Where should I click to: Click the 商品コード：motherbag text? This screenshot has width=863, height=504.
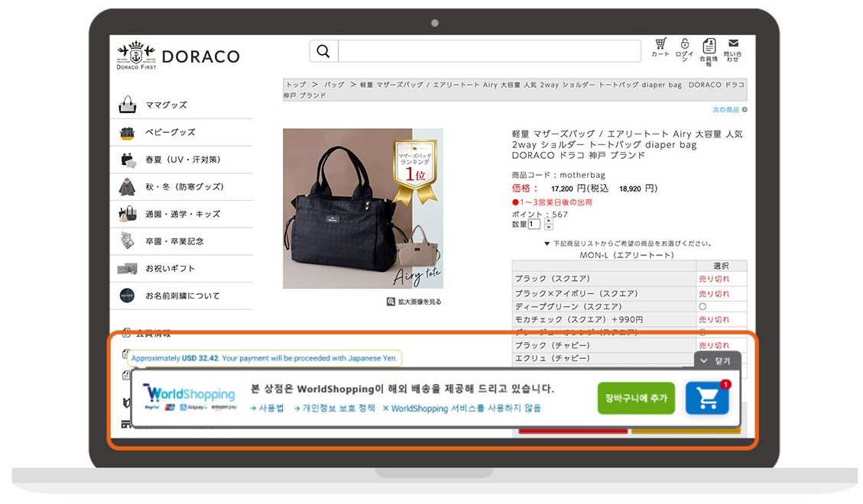pyautogui.click(x=559, y=175)
